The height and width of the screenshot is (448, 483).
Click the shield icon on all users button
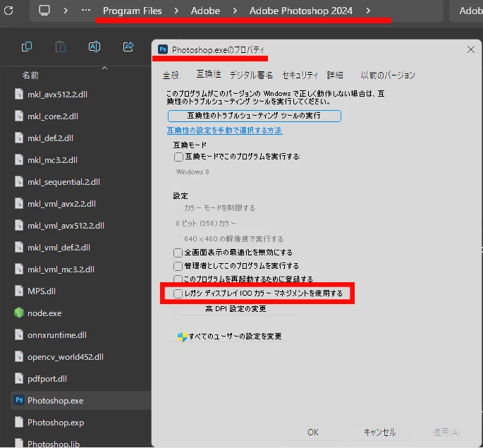[183, 337]
